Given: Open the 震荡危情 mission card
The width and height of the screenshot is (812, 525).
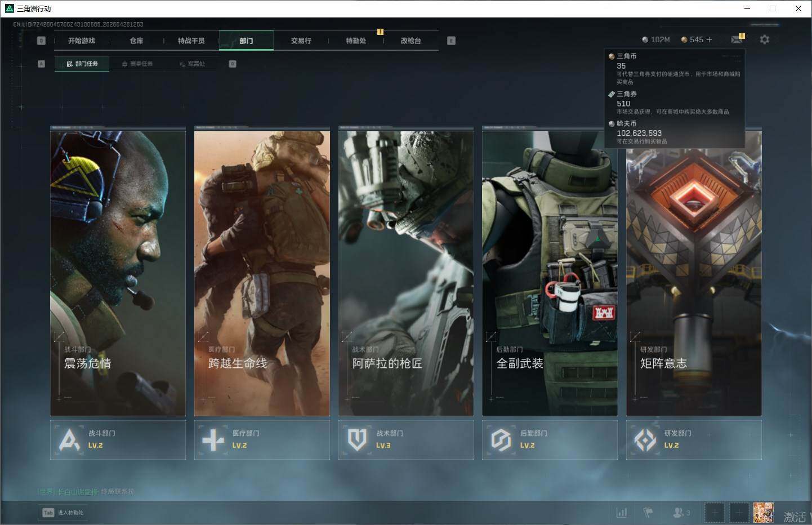Looking at the screenshot, I should pos(118,270).
